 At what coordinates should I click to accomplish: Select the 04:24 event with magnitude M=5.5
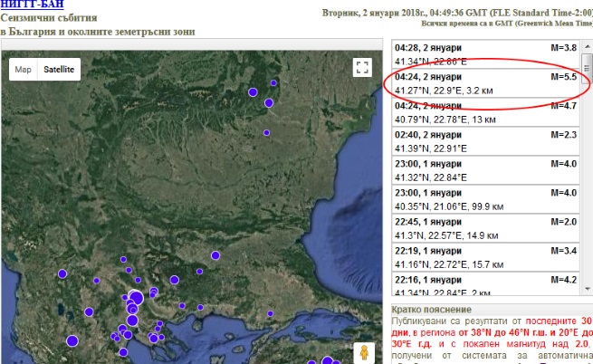coord(485,83)
